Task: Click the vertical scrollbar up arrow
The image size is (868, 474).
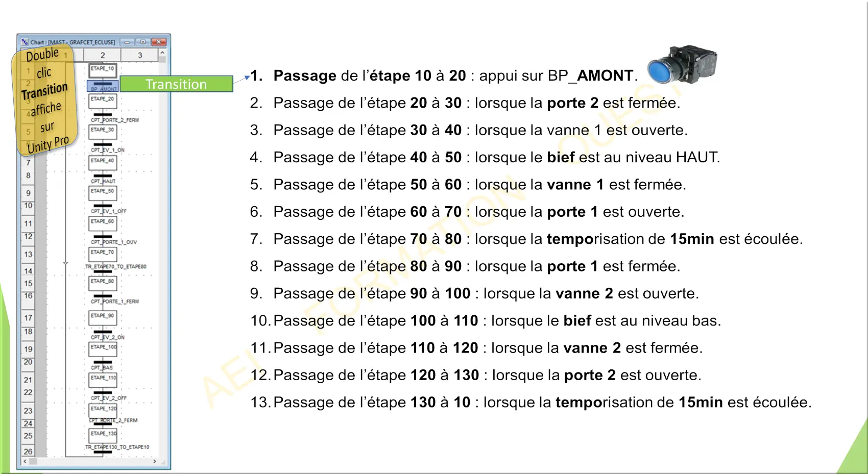Action: coord(162,53)
